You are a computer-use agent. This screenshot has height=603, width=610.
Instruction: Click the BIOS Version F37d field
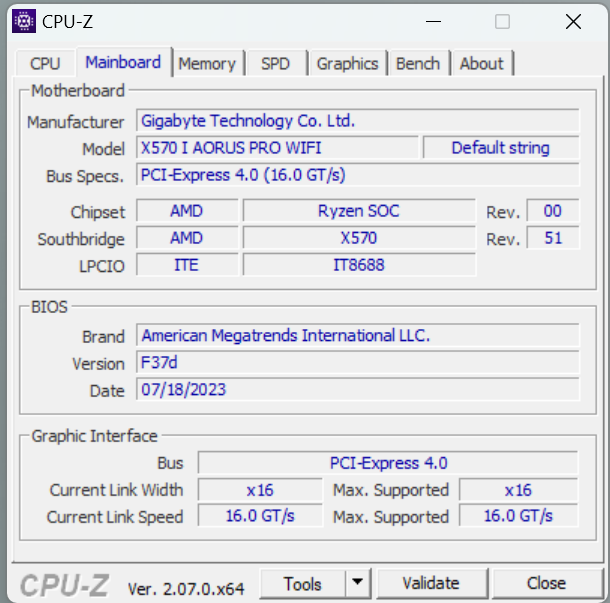[x=358, y=363]
